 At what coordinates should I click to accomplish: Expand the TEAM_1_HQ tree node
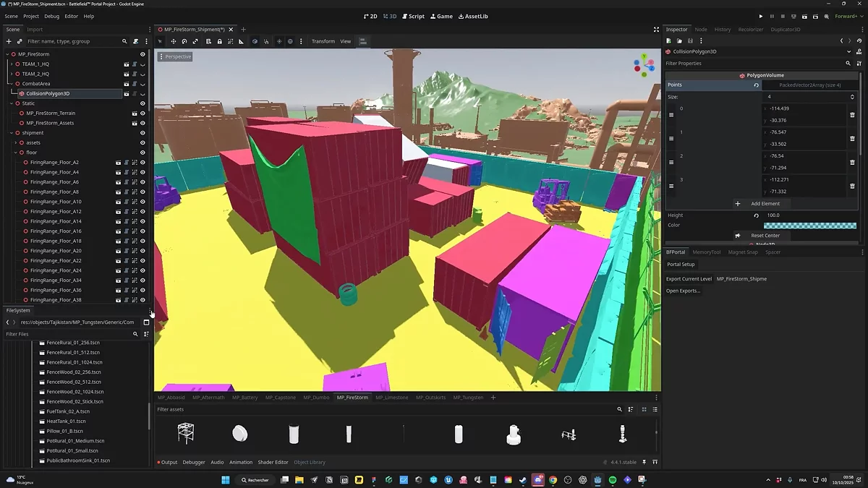12,64
